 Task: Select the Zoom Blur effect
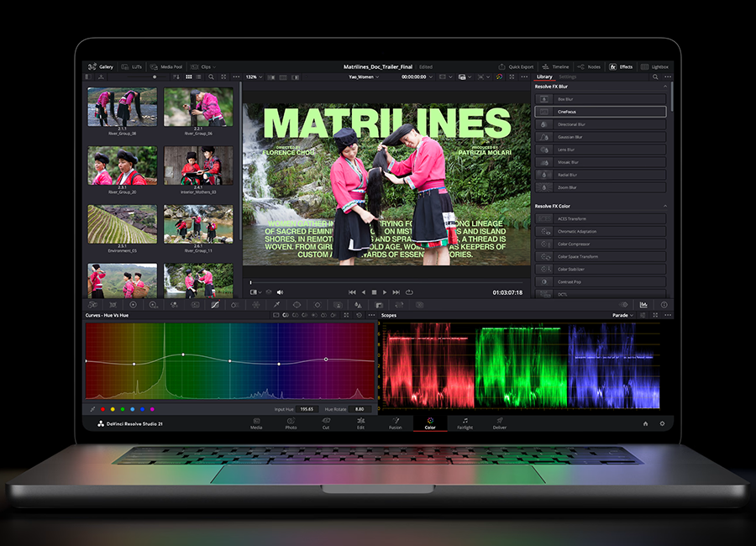tap(601, 187)
